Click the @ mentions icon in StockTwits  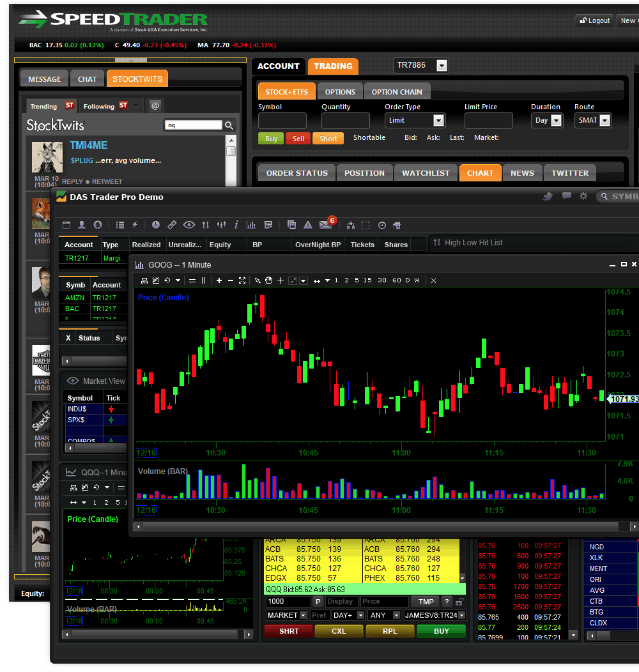[x=155, y=106]
